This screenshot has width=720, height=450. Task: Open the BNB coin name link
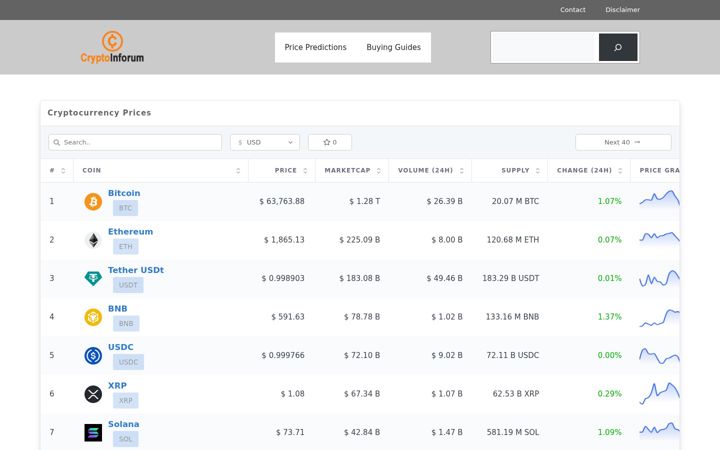(118, 309)
